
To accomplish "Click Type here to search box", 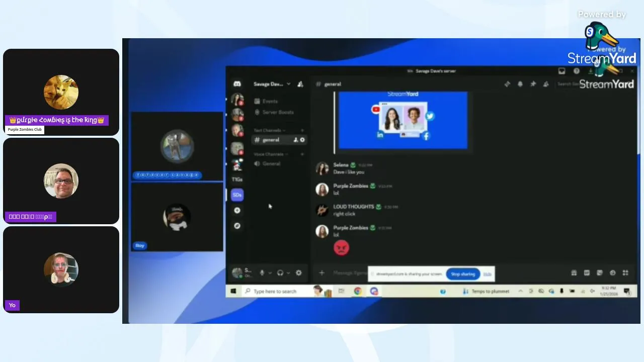I will (x=276, y=291).
